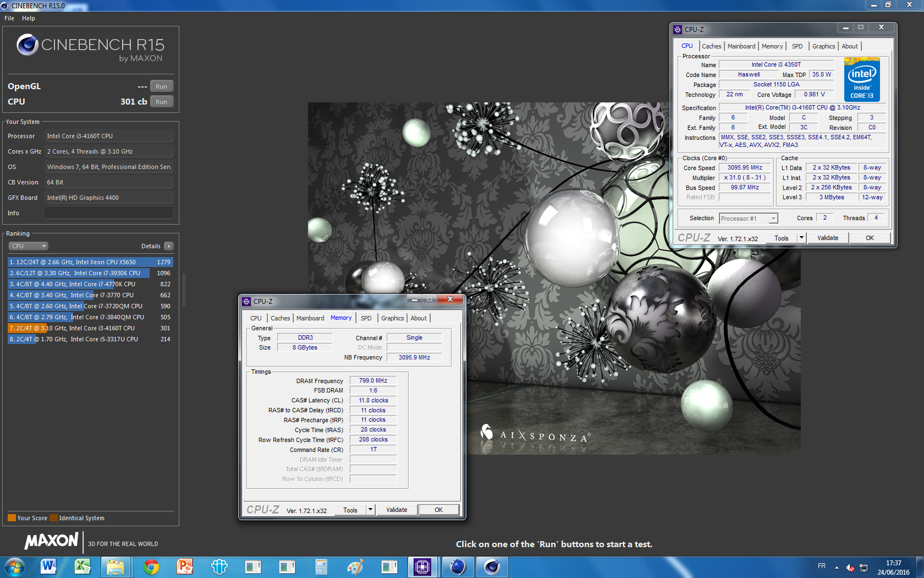Run the OpenGL benchmark

(x=162, y=86)
